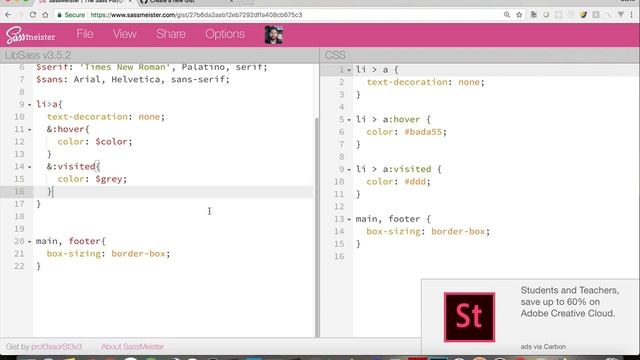640x360 pixels.
Task: Click line number 18 in Sass gutter
Action: pos(19,216)
